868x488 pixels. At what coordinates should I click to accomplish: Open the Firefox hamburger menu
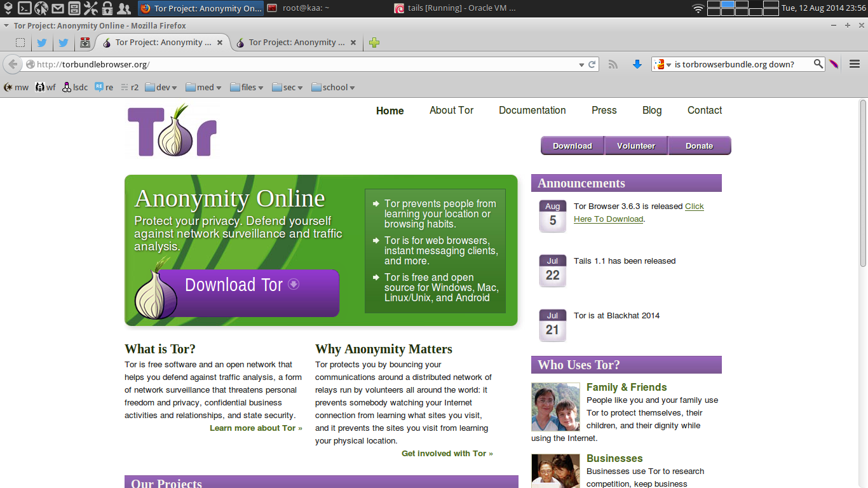pyautogui.click(x=855, y=64)
